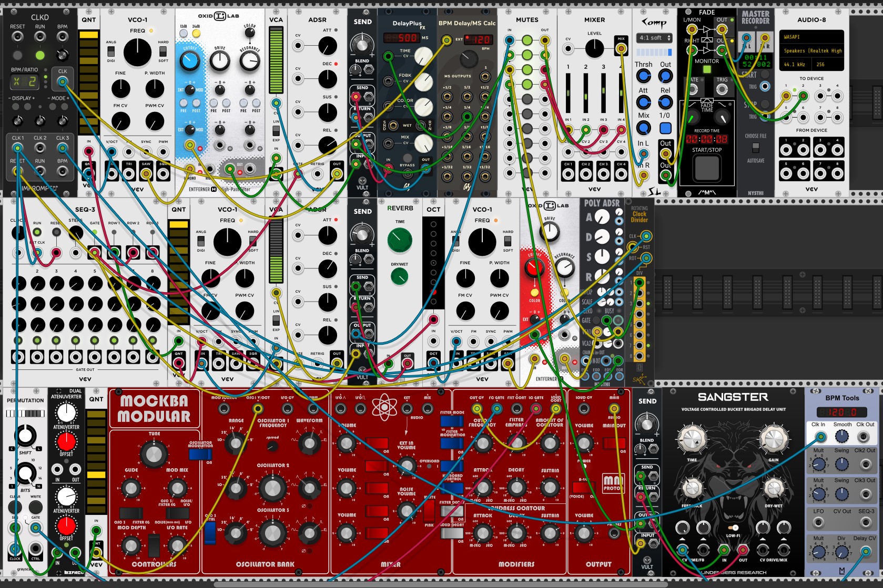Click the EXT input jack on BPM Delay/MS Calc
Viewport: 883px width, 588px height.
tap(446, 39)
